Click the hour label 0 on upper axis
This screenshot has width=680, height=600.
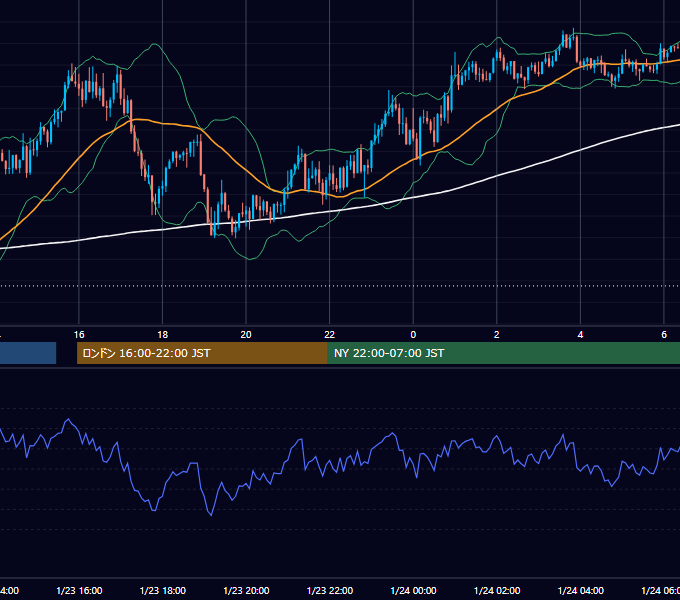tap(413, 335)
